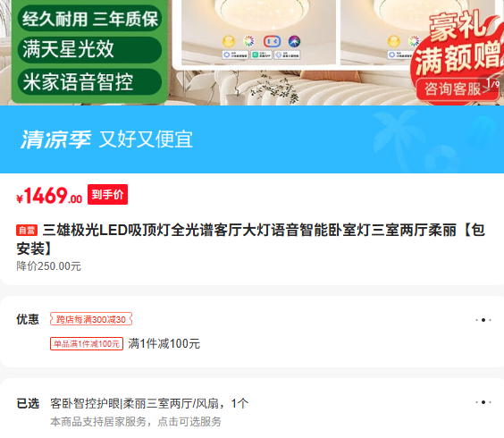Click the red rounded-rectangle icon in product image

(x=272, y=41)
